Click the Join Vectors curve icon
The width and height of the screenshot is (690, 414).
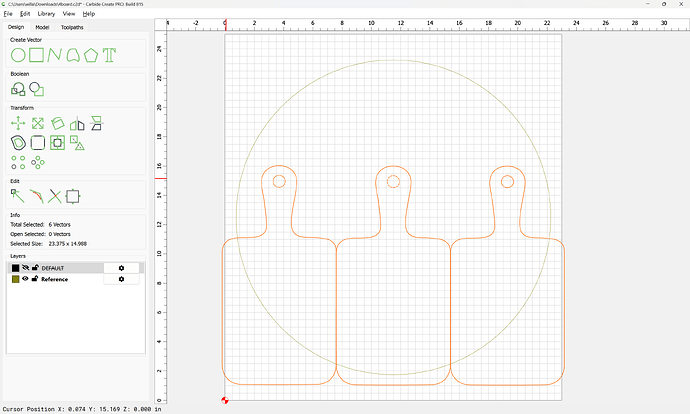37,196
